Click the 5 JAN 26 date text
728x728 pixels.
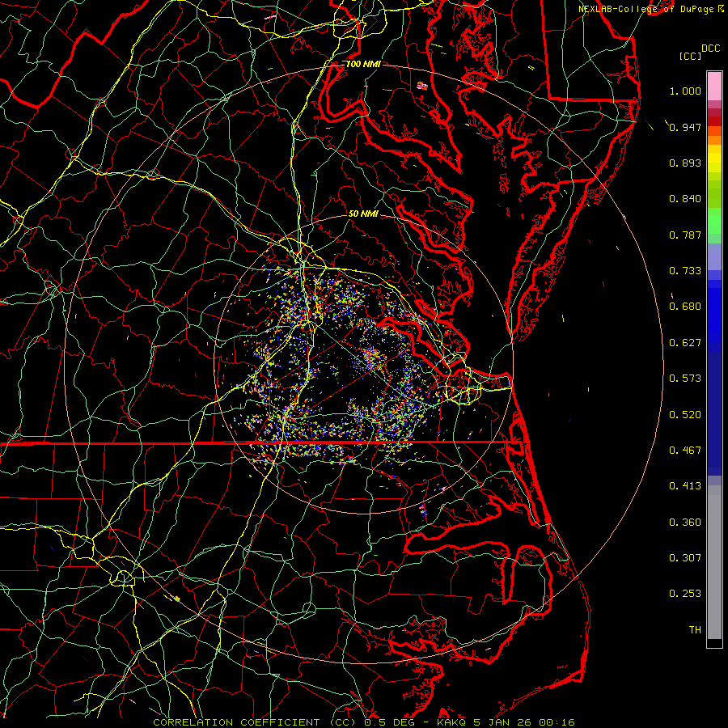pyautogui.click(x=503, y=722)
